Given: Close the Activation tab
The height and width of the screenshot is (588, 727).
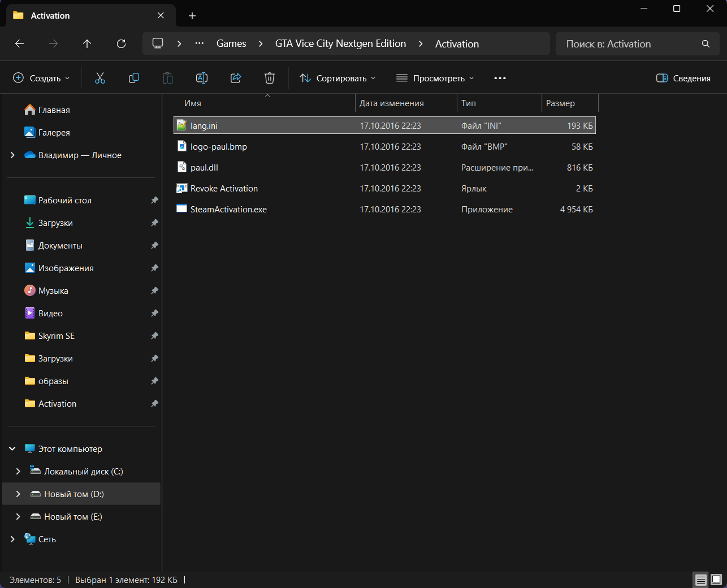Looking at the screenshot, I should click(161, 16).
